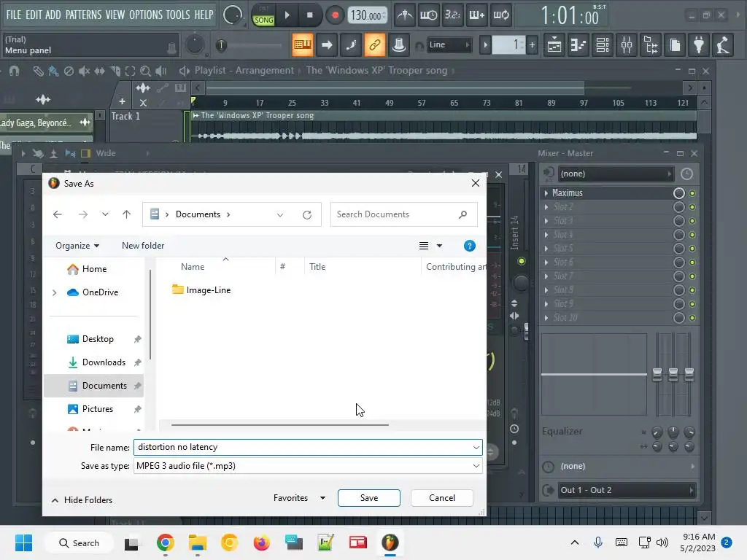Toggle the metronome icon
The width and height of the screenshot is (747, 560).
(405, 15)
